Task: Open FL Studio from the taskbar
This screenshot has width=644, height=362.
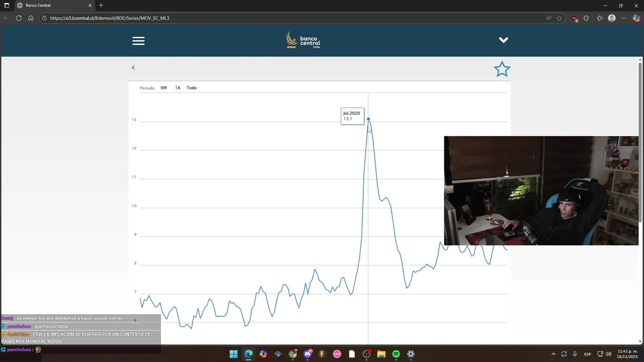Action: [x=322, y=354]
